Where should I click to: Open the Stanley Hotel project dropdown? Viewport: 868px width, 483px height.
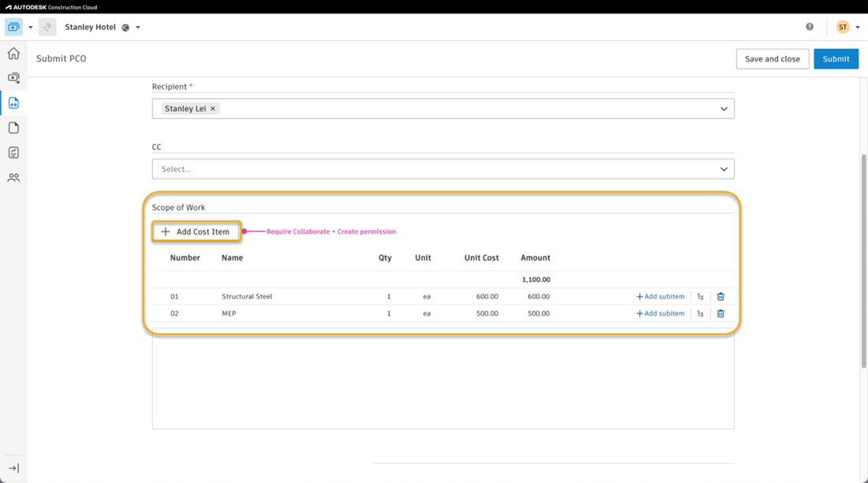pyautogui.click(x=138, y=27)
